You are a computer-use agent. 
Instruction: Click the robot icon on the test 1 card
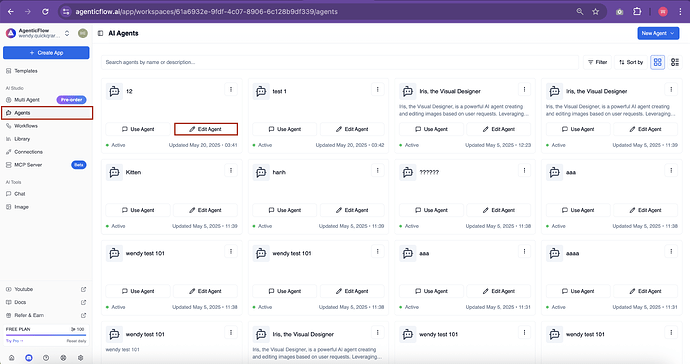(261, 92)
